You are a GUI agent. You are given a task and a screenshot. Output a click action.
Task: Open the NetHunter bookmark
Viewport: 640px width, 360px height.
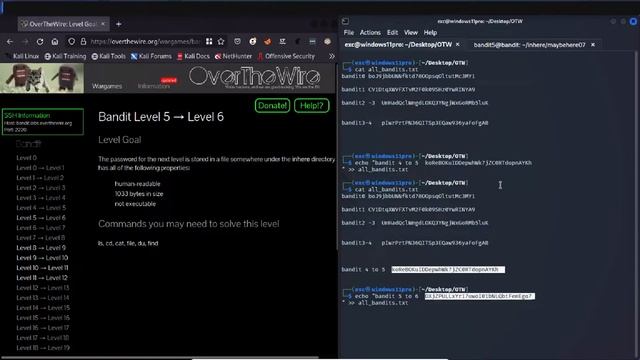coord(233,56)
